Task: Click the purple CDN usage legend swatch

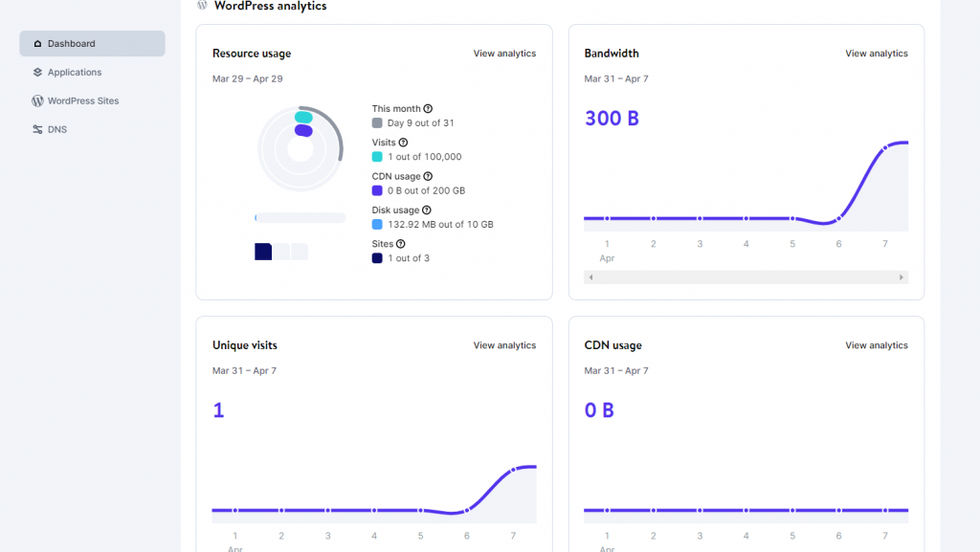Action: 377,190
